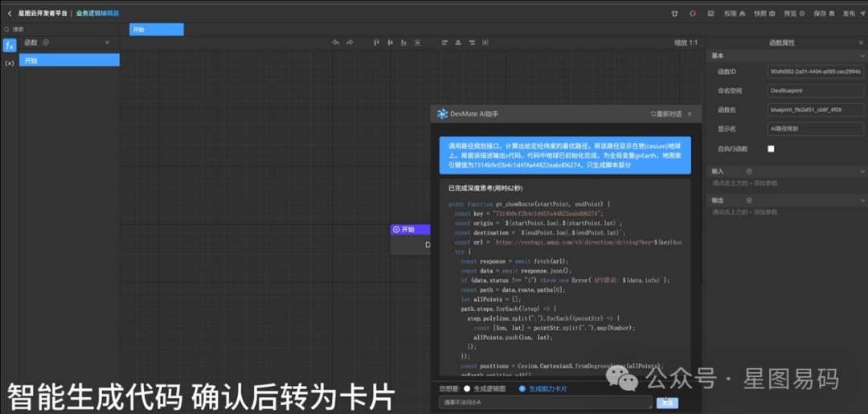Click 发送 to send the message
Screen dimensions: 868x414
pos(668,403)
